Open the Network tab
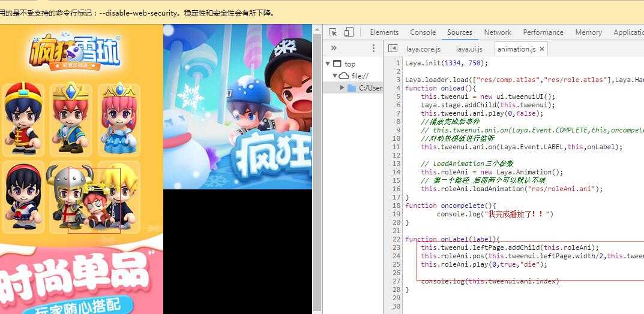This screenshot has height=314, width=644. point(498,32)
